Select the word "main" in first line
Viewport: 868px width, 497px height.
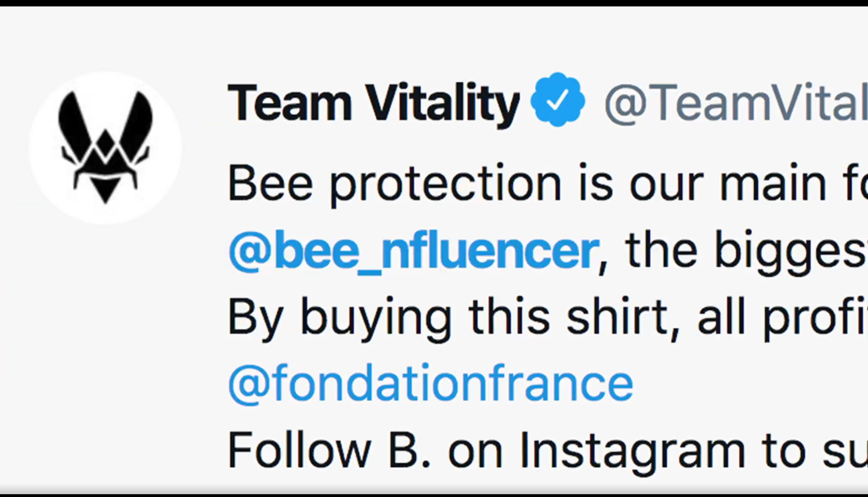click(772, 183)
